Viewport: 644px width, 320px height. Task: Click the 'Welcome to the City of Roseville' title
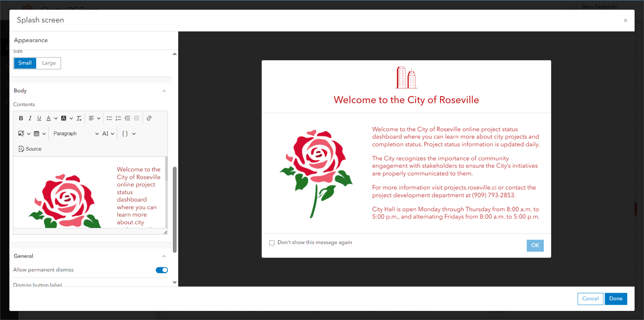pyautogui.click(x=406, y=100)
